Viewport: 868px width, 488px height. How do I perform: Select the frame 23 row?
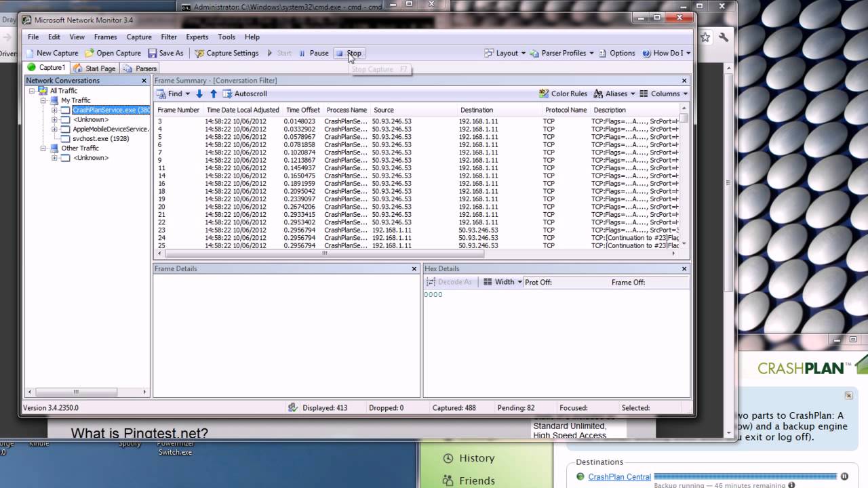click(418, 230)
